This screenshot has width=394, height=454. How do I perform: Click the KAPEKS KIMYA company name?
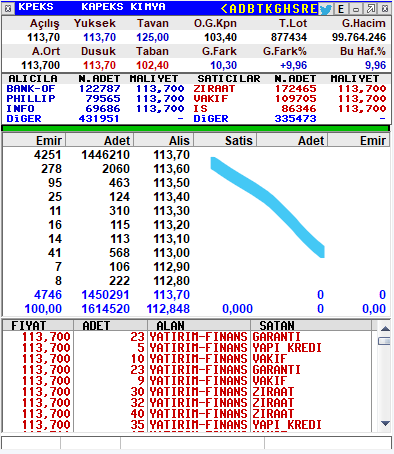123,7
